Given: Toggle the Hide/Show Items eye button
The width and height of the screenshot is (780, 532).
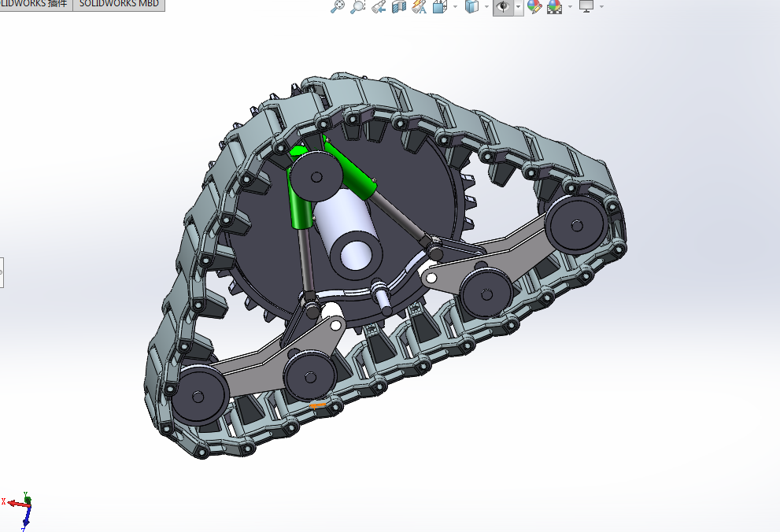Looking at the screenshot, I should 504,7.
